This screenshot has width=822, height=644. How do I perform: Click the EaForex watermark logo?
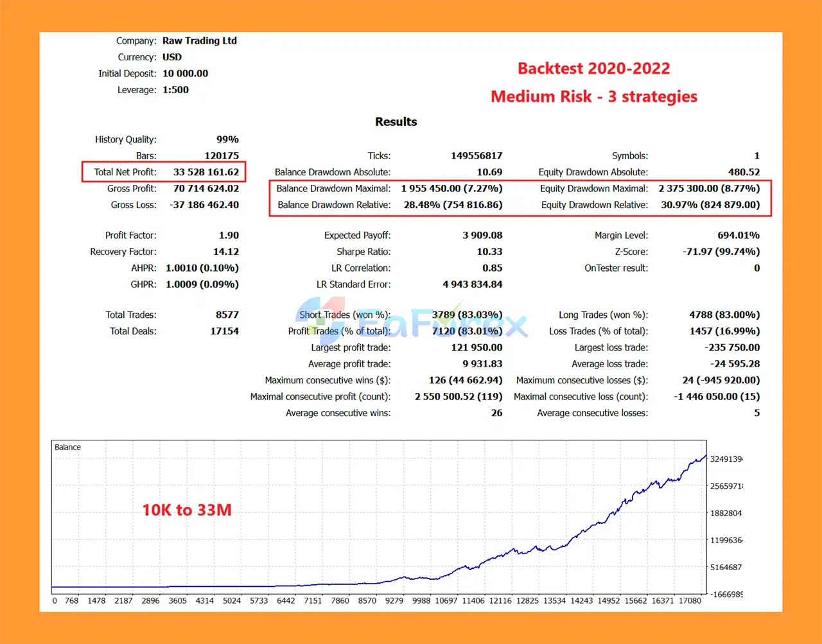click(x=411, y=322)
